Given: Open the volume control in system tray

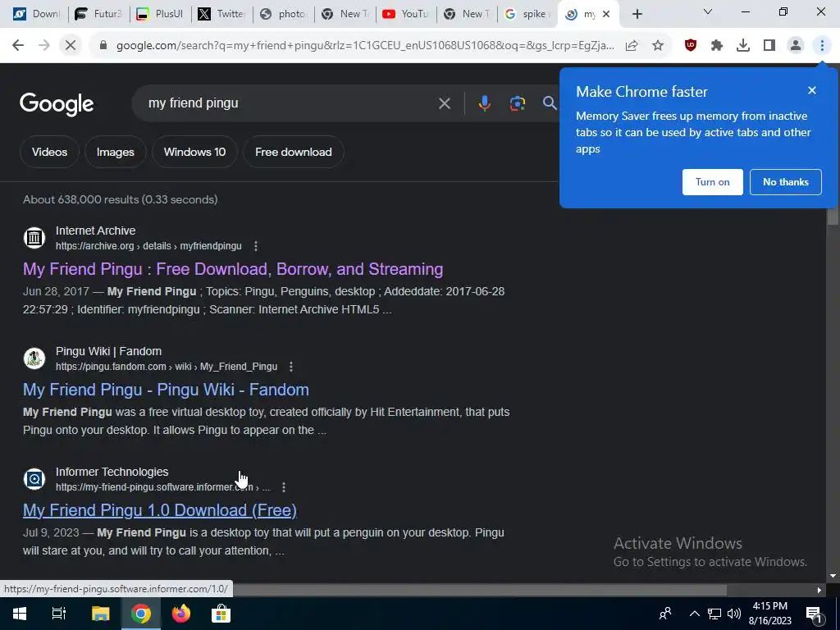Looking at the screenshot, I should tap(734, 614).
